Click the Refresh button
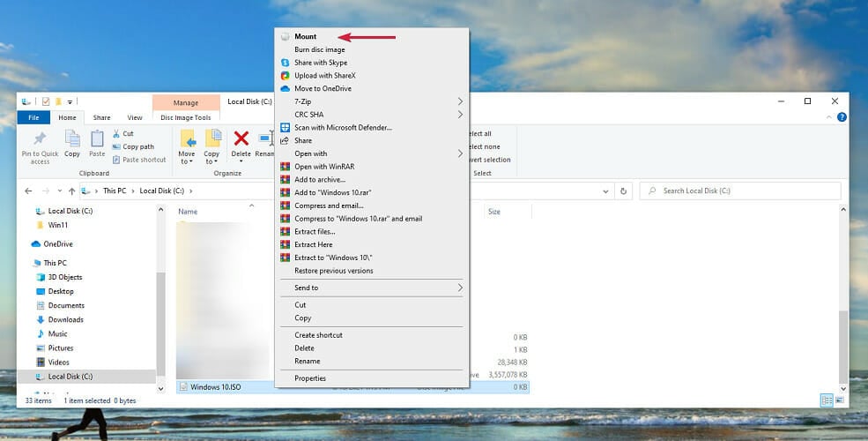 tap(623, 191)
